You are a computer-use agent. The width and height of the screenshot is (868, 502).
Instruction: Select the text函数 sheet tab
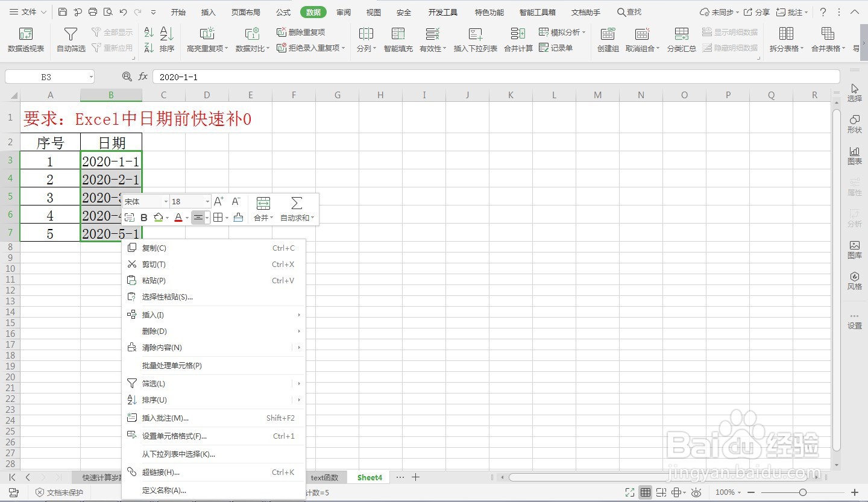(324, 477)
